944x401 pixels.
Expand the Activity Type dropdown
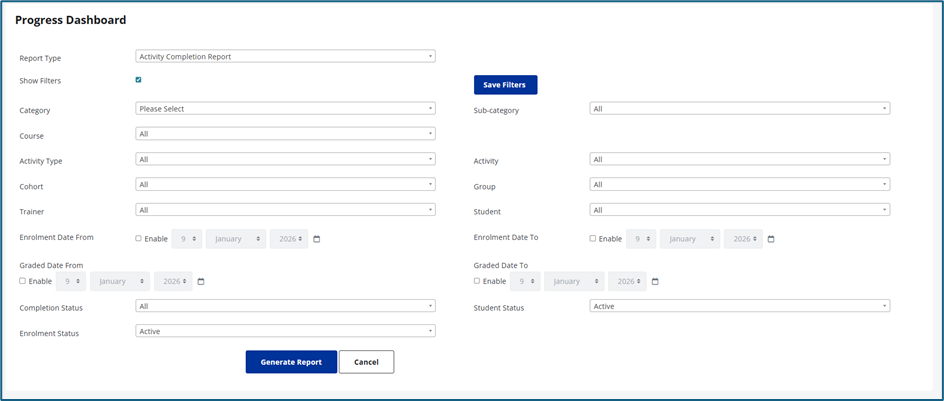(x=285, y=159)
